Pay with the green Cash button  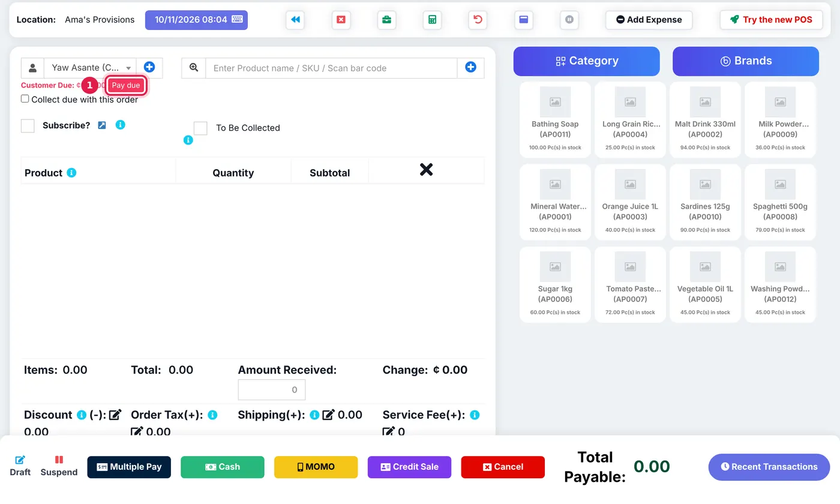[x=223, y=467]
